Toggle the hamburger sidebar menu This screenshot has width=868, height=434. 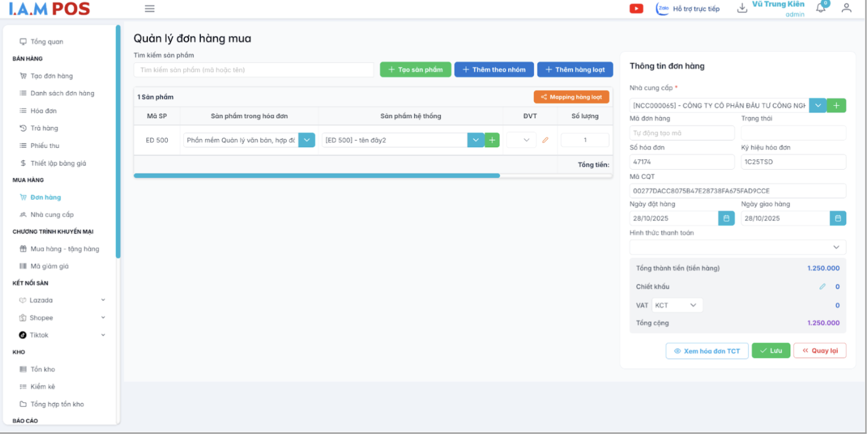point(149,9)
